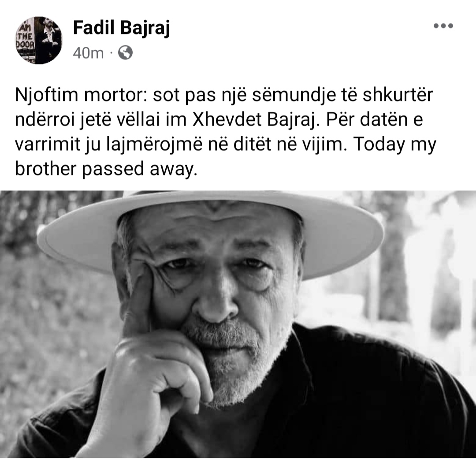The height and width of the screenshot is (472, 476).
Task: Open the black-and-white photo of man in hat
Action: coord(238,324)
